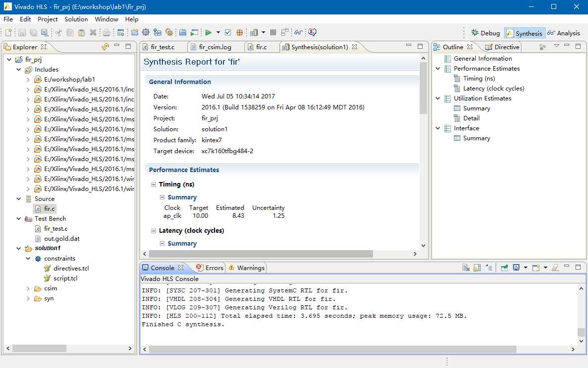This screenshot has height=368, width=588.
Task: Click the New Solution toolbar icon
Action: (x=157, y=33)
